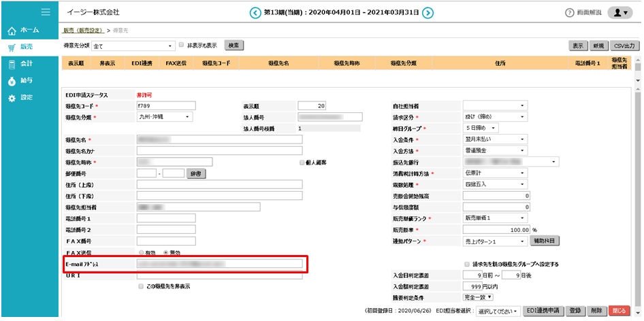The image size is (644, 321).
Task: Check この得意先を非表示 checkbox
Action: tap(141, 286)
